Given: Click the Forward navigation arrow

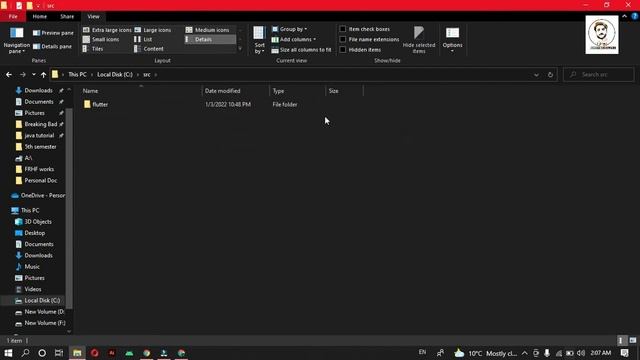Looking at the screenshot, I should coord(23,75).
